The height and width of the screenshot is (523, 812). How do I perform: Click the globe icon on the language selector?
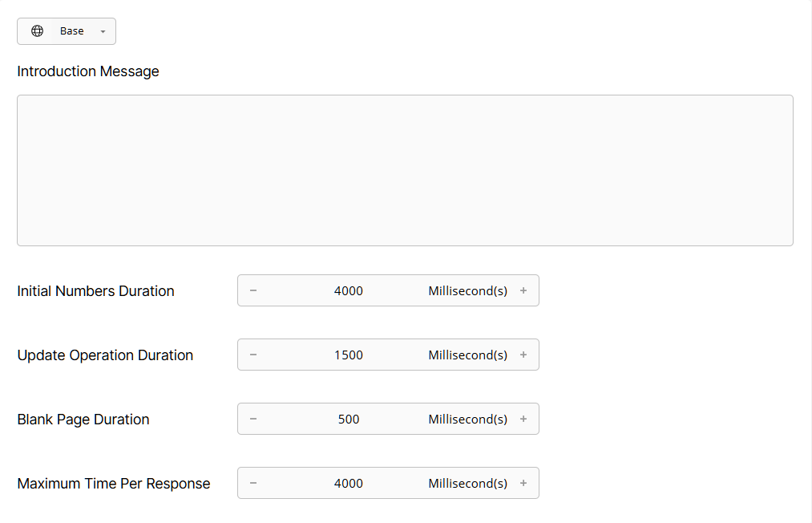point(37,30)
